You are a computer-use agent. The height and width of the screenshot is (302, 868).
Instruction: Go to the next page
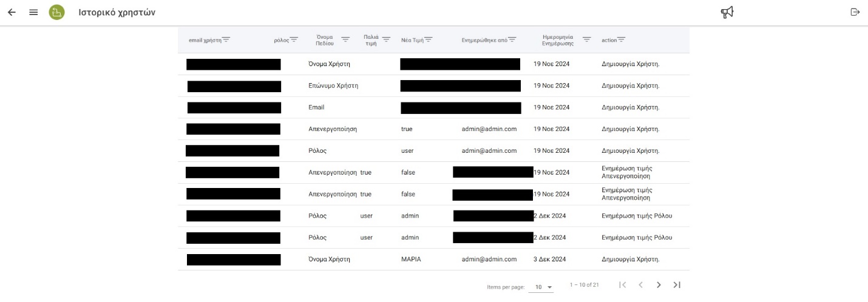tap(659, 285)
